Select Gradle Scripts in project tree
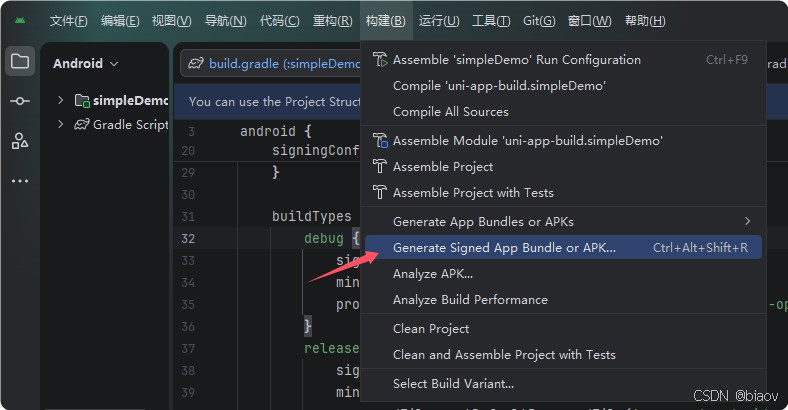Screen dimensions: 788x410 coord(131,124)
